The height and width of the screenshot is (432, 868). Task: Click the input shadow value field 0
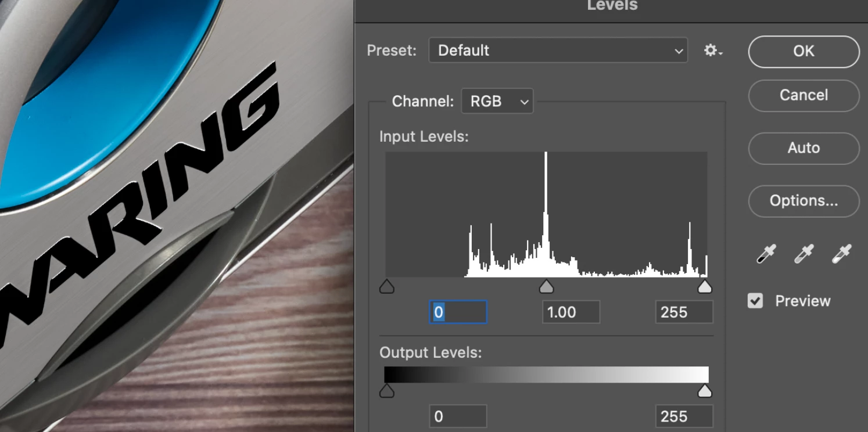point(458,312)
